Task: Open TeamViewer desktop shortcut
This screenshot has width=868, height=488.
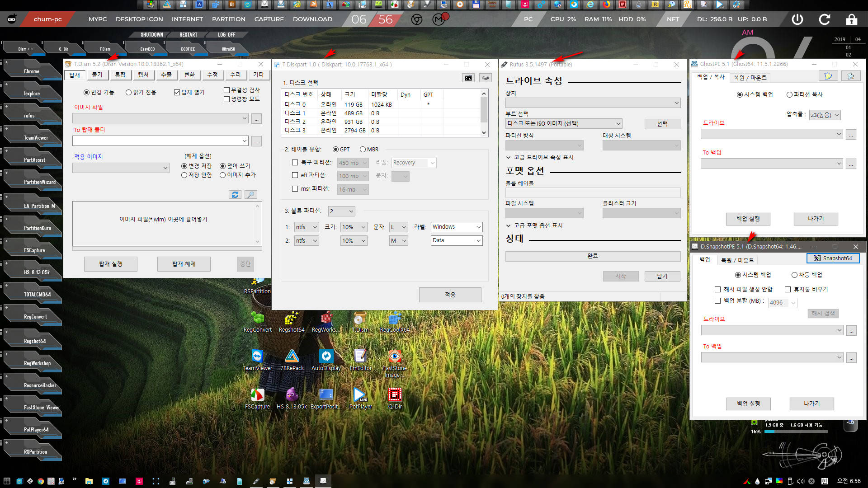Action: [x=257, y=360]
